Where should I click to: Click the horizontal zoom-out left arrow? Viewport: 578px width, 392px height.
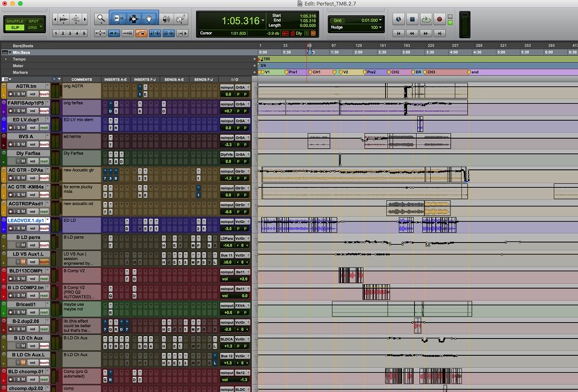pos(55,19)
